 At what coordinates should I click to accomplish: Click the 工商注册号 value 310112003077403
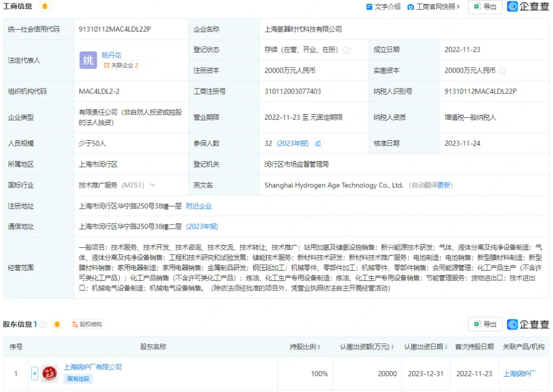coord(293,91)
